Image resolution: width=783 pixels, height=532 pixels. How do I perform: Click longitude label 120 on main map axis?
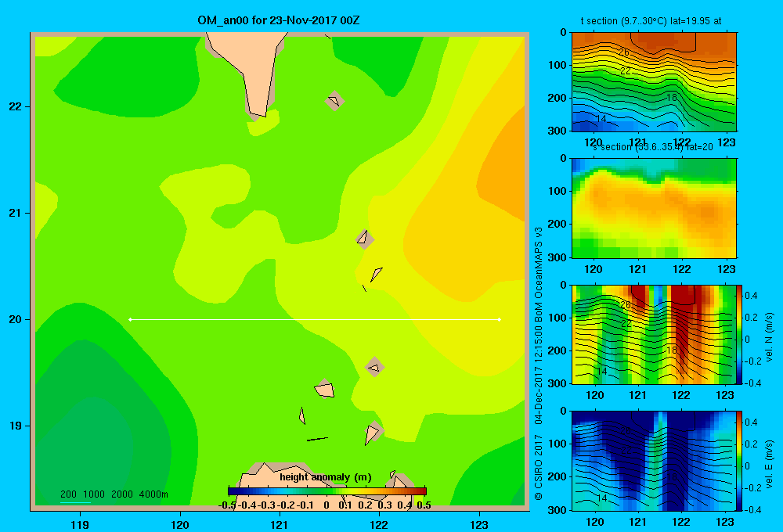[x=180, y=524]
